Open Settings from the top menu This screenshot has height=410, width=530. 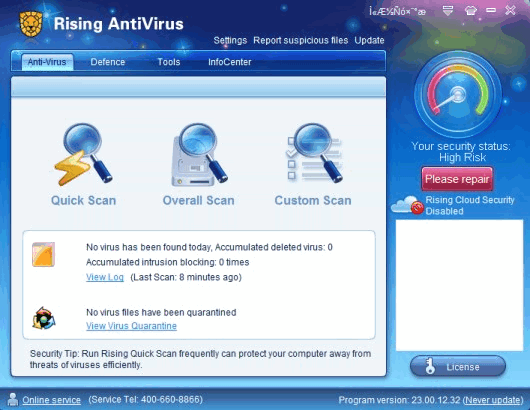tap(230, 40)
